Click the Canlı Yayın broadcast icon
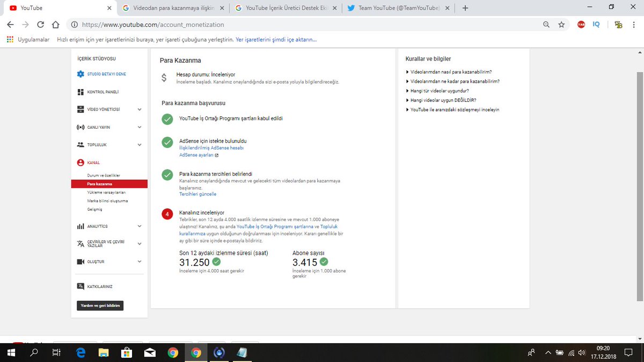 coord(80,127)
